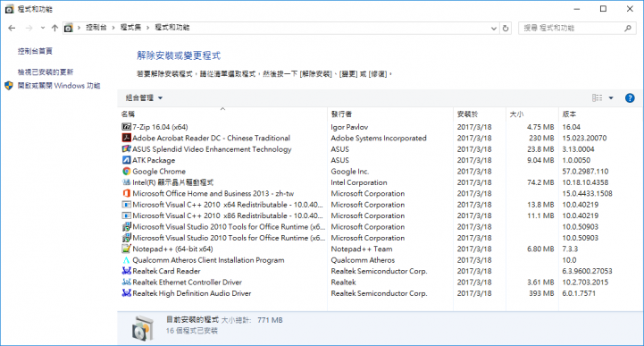This screenshot has width=644, height=346.
Task: Open the 組合管理 organize dropdown
Action: (x=144, y=97)
